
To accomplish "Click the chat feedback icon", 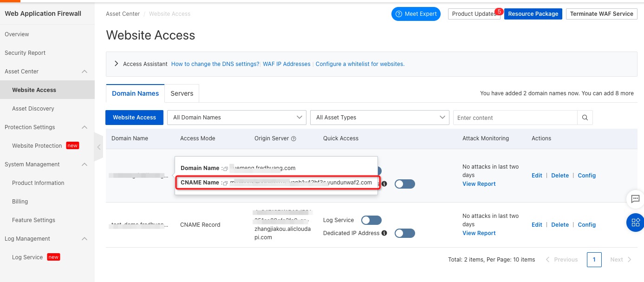I will point(635,199).
